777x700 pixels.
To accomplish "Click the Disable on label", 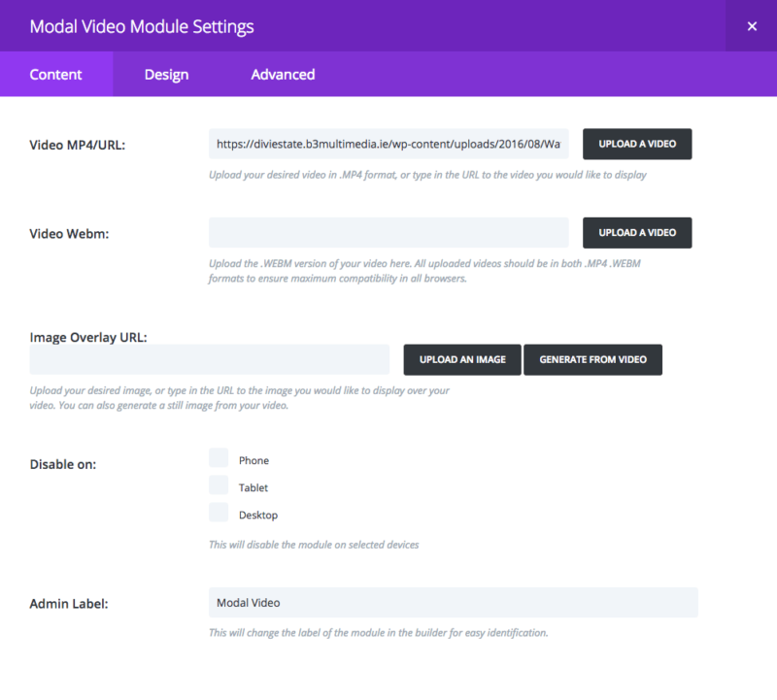I will point(63,465).
